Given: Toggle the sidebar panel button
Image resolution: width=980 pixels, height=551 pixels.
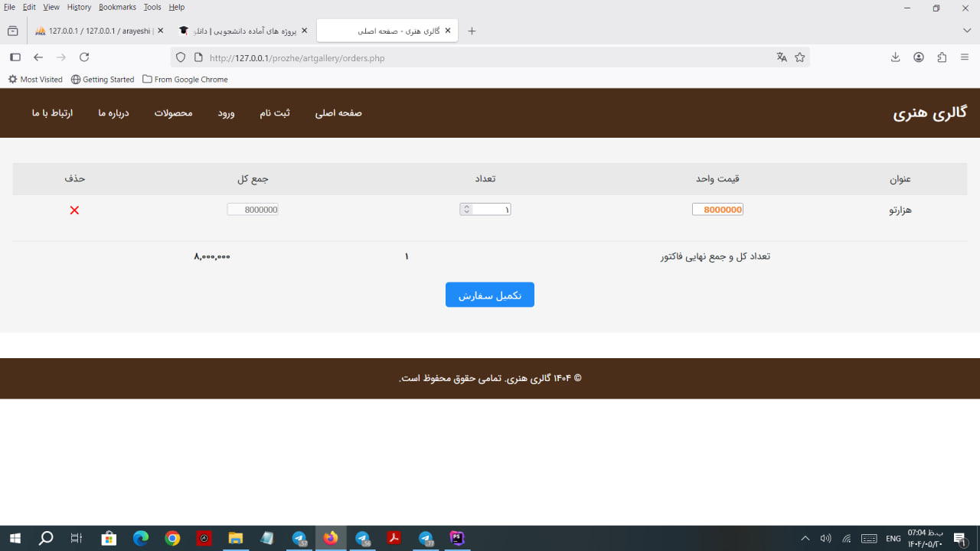Looking at the screenshot, I should [15, 57].
